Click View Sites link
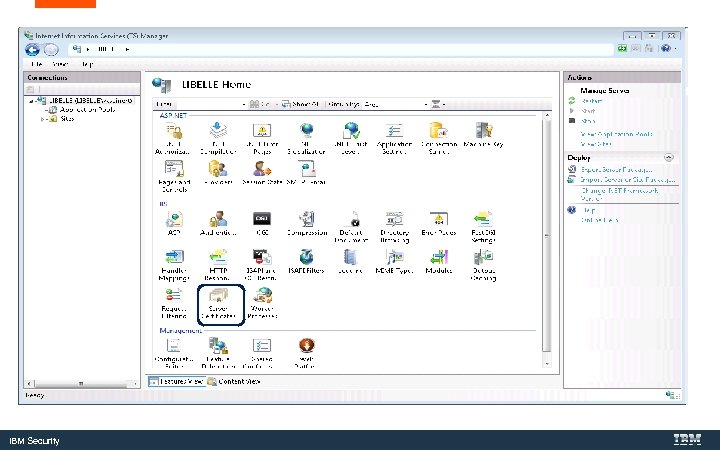Screen dimensions: 720x450 point(596,144)
